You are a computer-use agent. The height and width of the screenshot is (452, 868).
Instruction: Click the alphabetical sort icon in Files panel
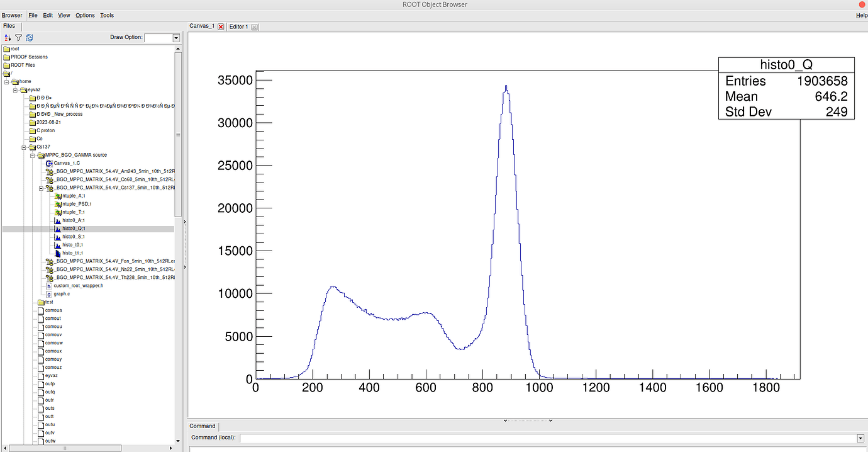(x=8, y=38)
